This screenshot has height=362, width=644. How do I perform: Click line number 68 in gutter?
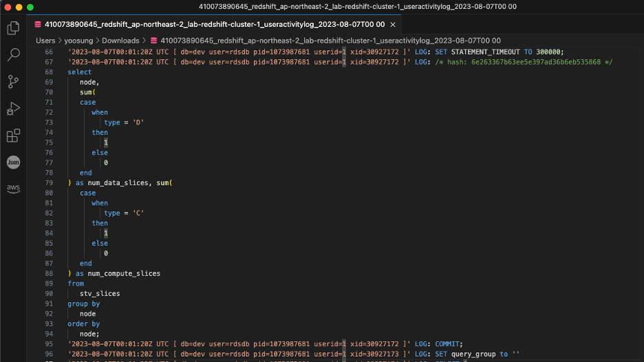(49, 72)
